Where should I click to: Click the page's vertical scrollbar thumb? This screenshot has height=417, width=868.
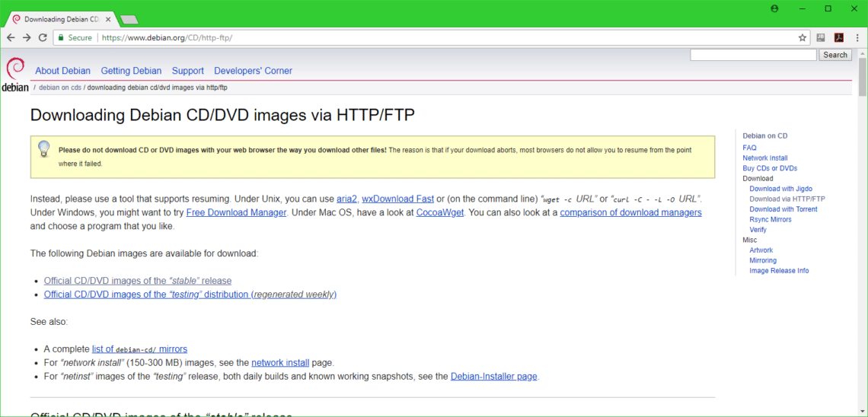863,76
